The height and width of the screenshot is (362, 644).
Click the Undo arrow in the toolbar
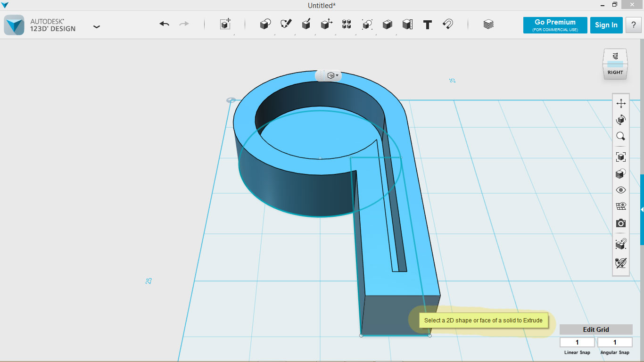(164, 24)
